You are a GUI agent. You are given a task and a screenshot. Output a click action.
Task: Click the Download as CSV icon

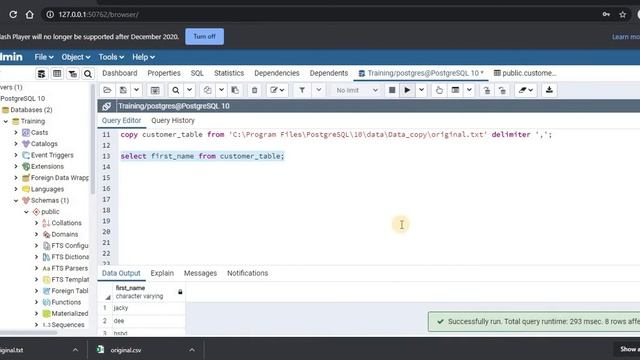tap(549, 90)
